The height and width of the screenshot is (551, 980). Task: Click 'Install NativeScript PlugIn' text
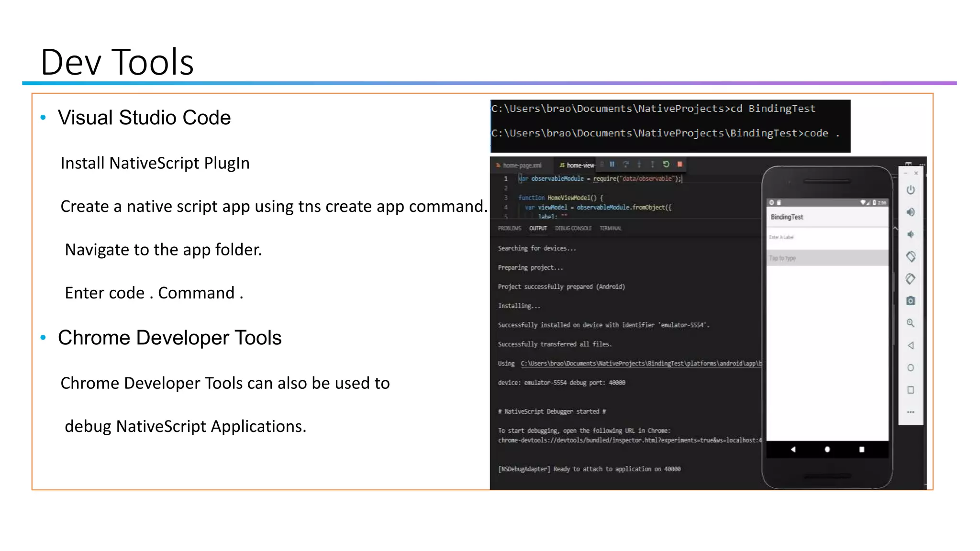(155, 163)
